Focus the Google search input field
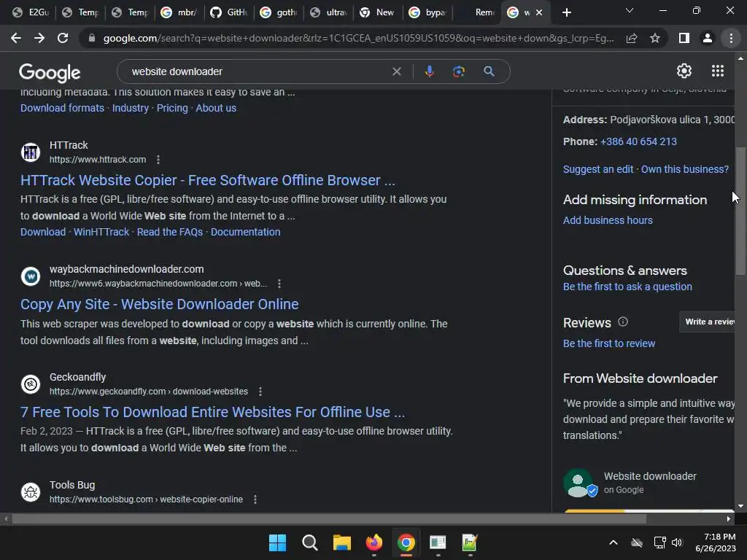 (x=258, y=71)
